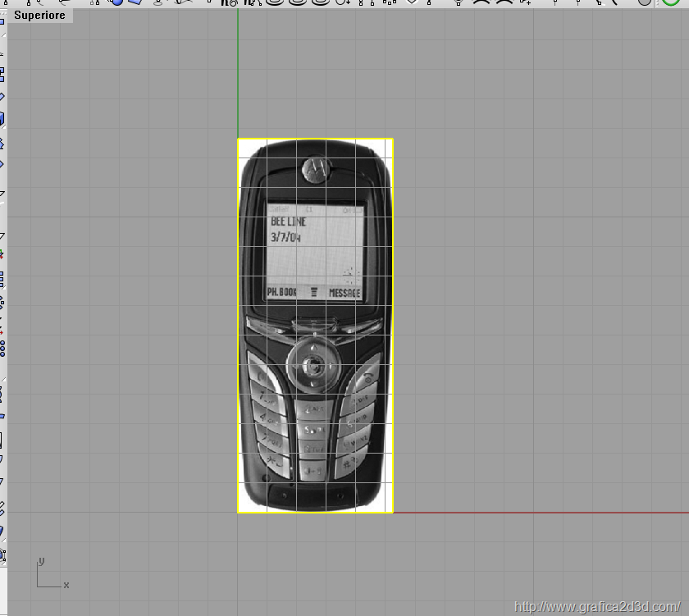Click the blue sphere icon in top toolbar

116,2
